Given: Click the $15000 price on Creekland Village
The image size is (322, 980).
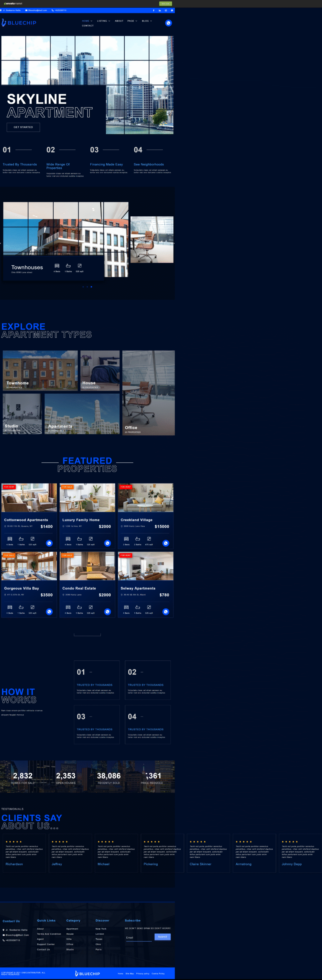Looking at the screenshot, I should 162,526.
